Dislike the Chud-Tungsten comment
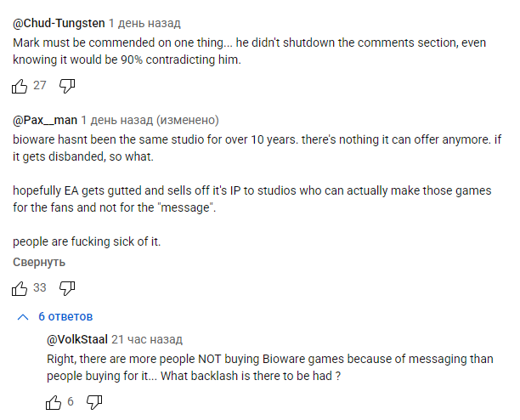 69,85
